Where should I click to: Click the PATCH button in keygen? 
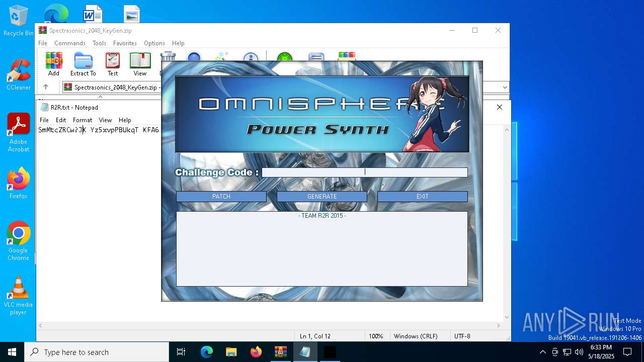221,197
